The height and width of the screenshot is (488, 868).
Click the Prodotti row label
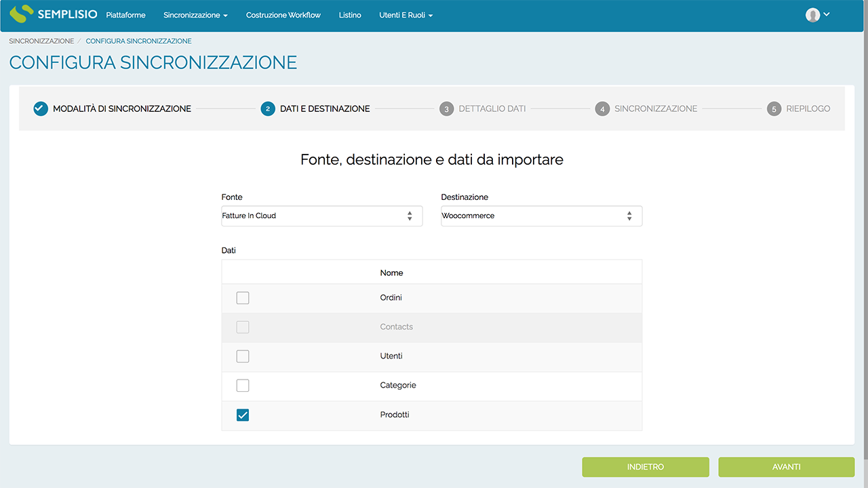coord(395,414)
